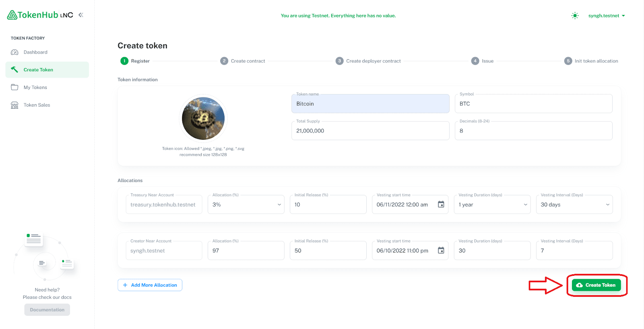Select step 1 Register
The height and width of the screenshot is (329, 644).
point(135,61)
